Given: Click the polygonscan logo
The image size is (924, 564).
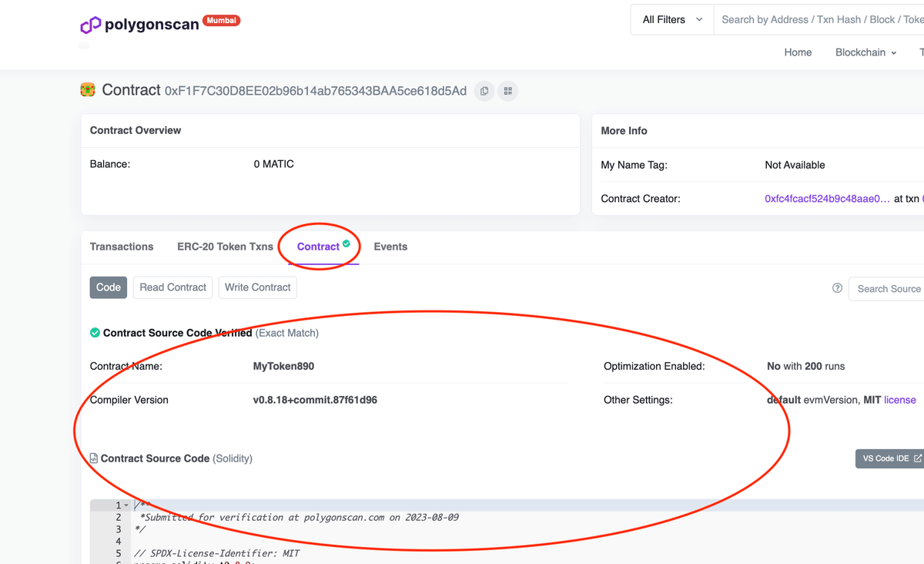Looking at the screenshot, I should tap(140, 24).
